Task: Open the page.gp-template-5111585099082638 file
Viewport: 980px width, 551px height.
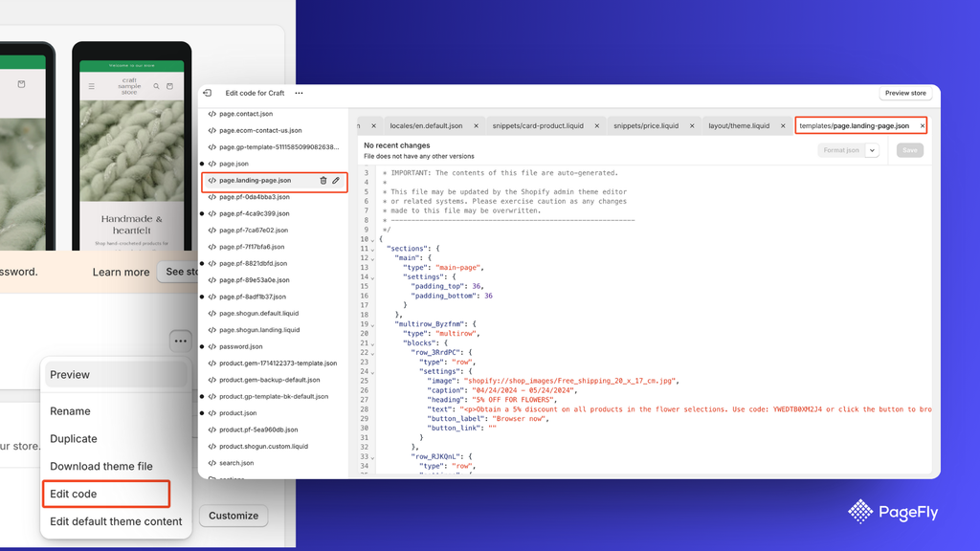Action: click(x=278, y=146)
